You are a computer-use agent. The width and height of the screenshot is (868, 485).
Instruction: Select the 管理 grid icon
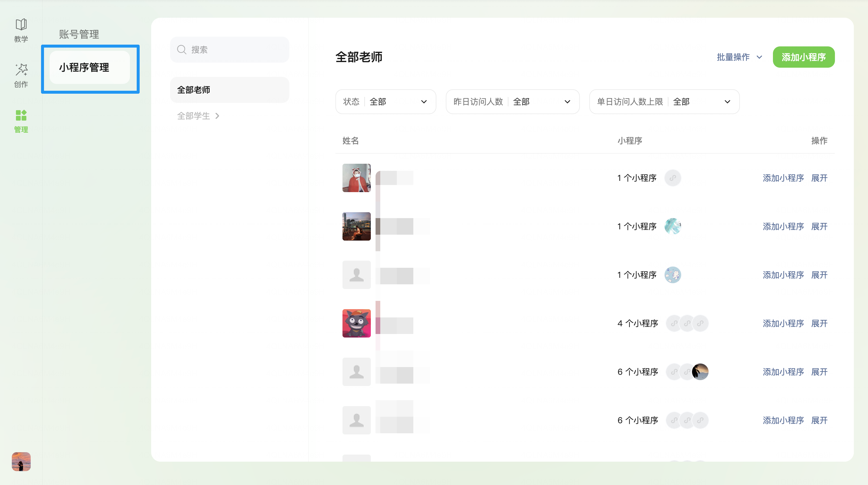pyautogui.click(x=21, y=115)
